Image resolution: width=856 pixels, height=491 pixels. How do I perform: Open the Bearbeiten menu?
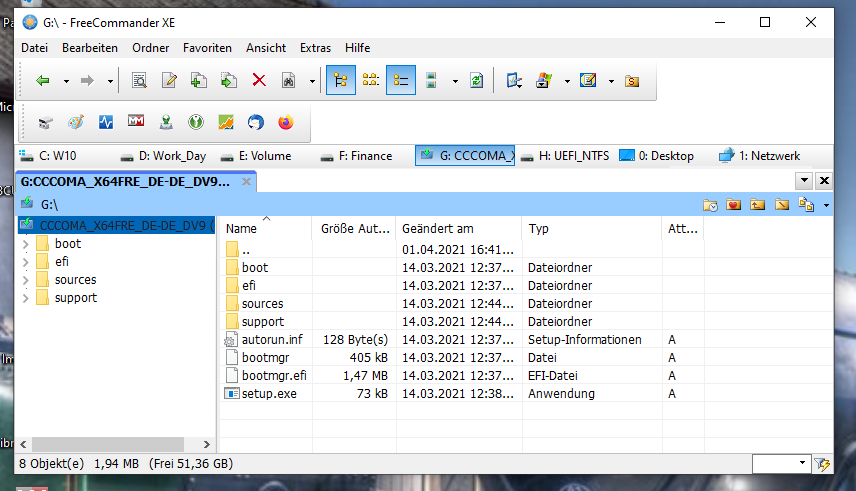coord(90,48)
